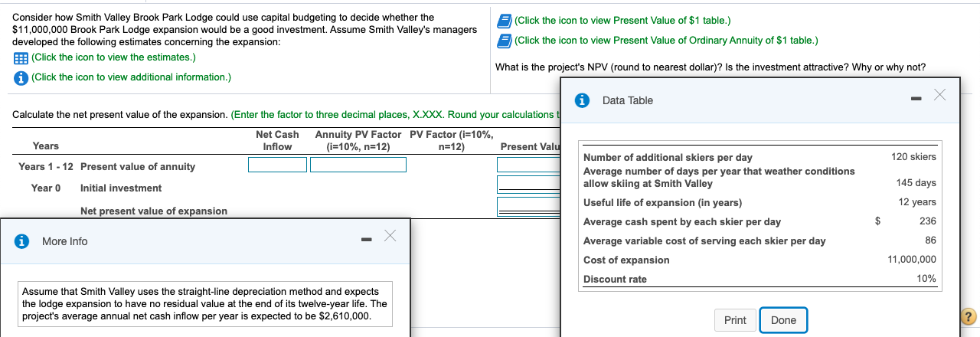
Task: Minimize the Data Table dialog
Action: tap(914, 100)
